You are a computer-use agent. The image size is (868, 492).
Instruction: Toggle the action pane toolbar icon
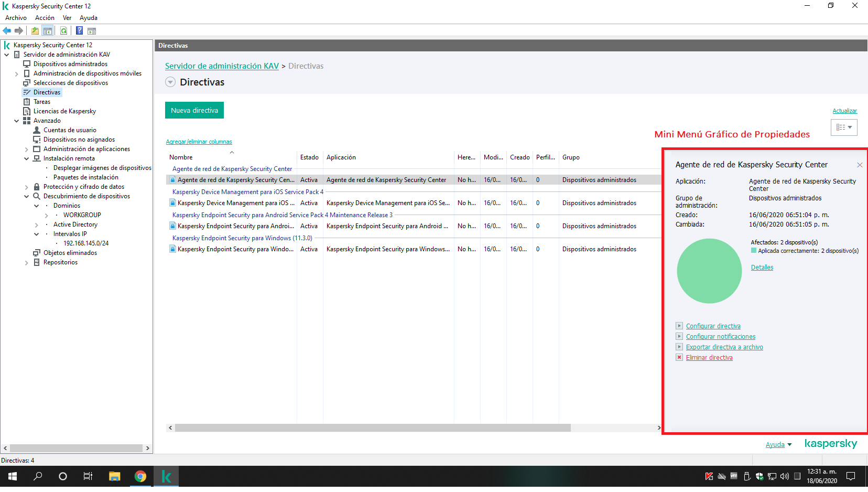92,30
